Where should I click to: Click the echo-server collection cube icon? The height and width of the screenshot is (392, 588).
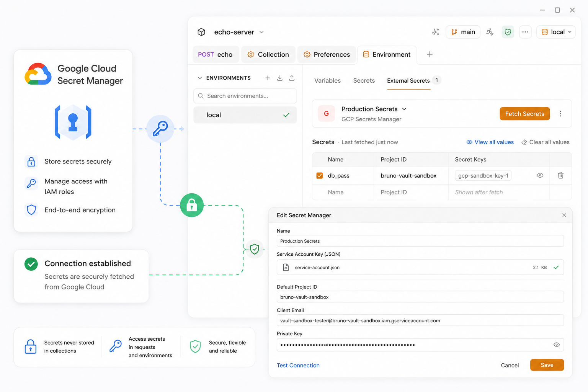[201, 32]
